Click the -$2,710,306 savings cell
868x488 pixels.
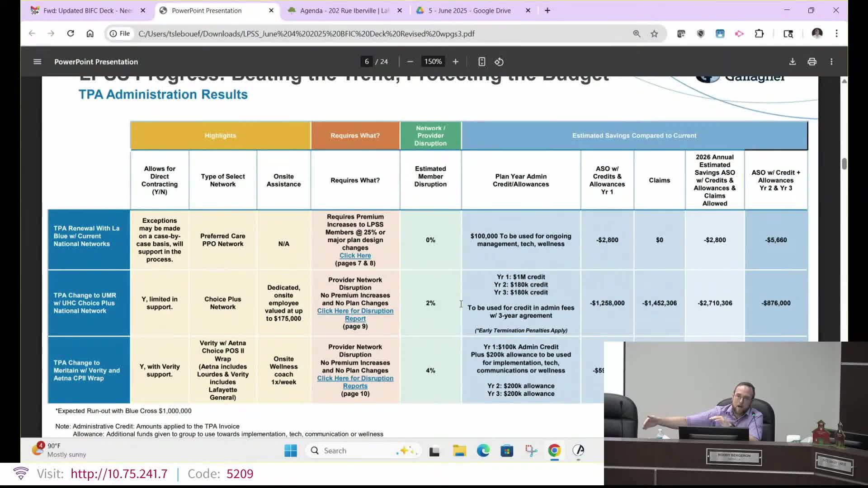(x=715, y=303)
